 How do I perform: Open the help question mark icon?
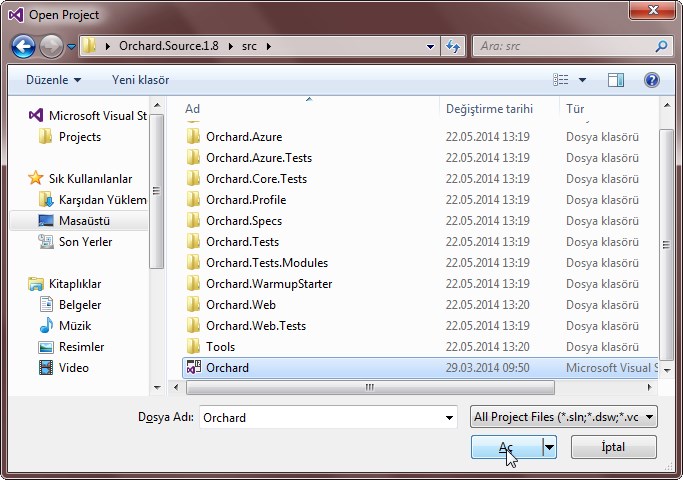[651, 79]
